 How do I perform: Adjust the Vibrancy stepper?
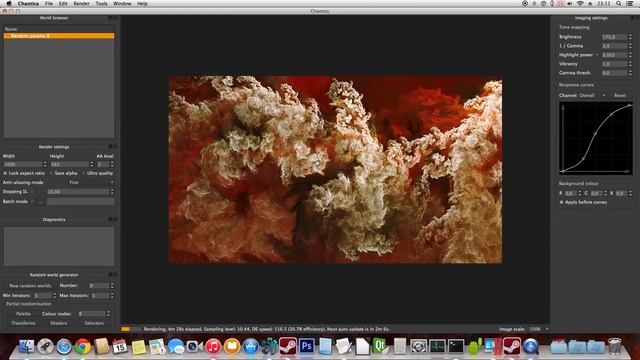[630, 64]
